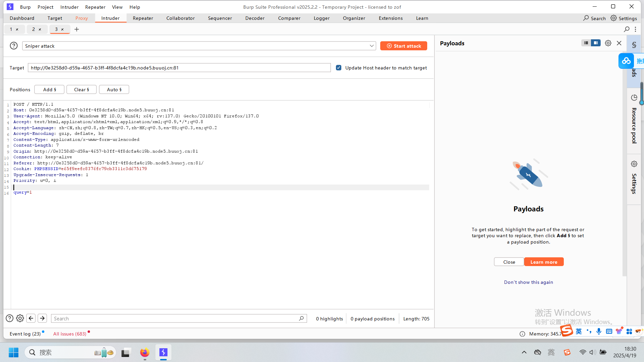Open the View menu
This screenshot has height=362, width=644.
[x=117, y=7]
